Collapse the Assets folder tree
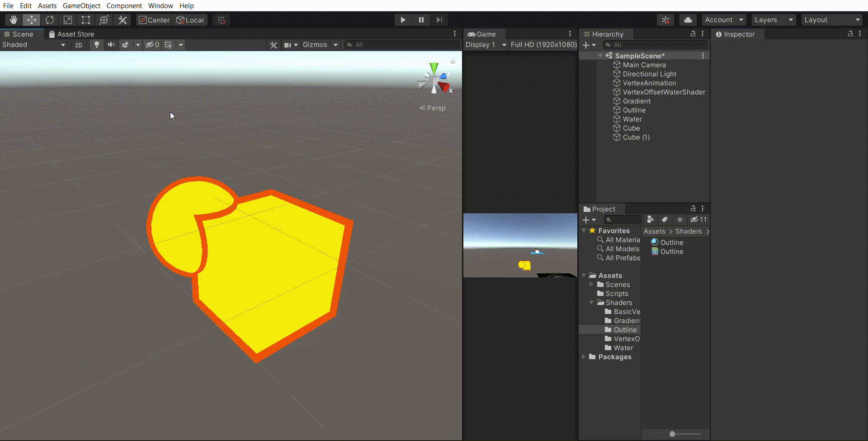This screenshot has width=868, height=441. [584, 275]
